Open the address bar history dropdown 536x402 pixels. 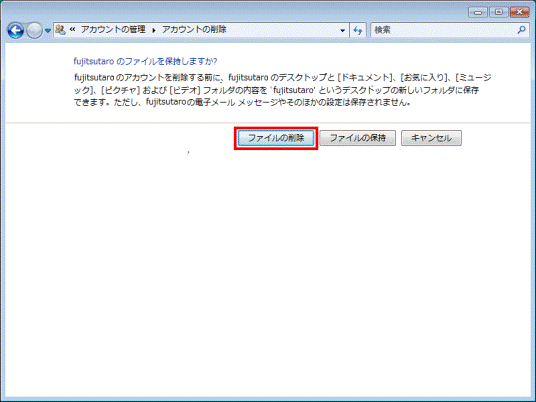[x=343, y=30]
